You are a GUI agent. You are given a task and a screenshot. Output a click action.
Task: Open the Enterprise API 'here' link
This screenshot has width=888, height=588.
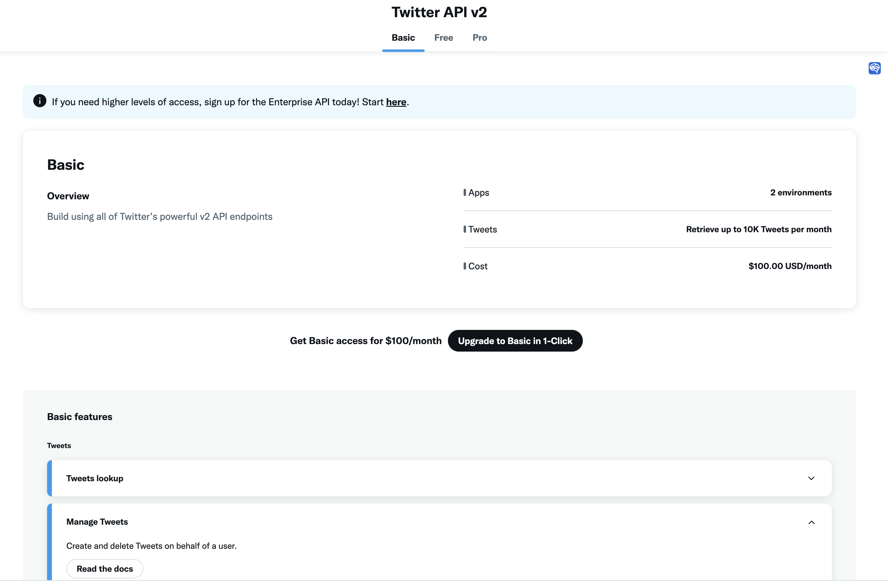pyautogui.click(x=396, y=102)
